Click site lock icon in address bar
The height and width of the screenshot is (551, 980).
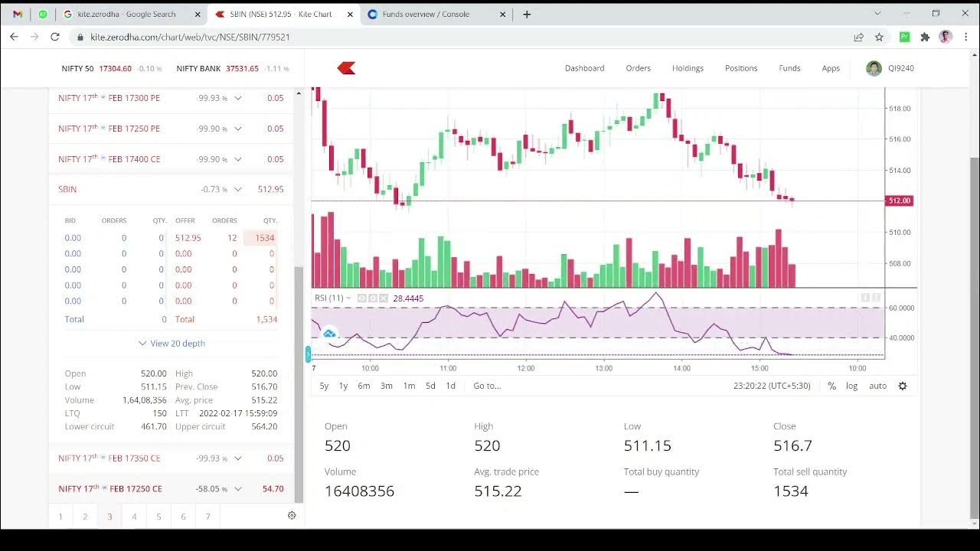(x=80, y=37)
